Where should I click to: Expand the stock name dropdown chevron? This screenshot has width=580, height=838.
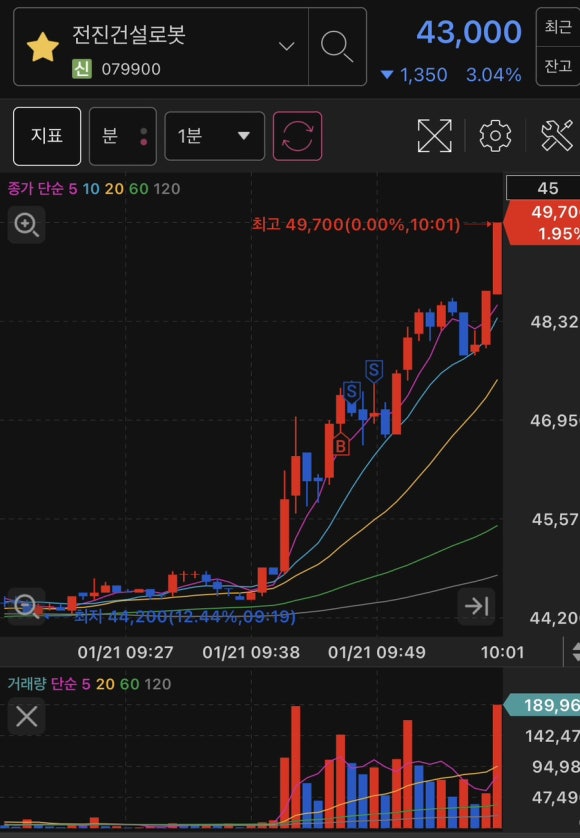click(x=287, y=46)
